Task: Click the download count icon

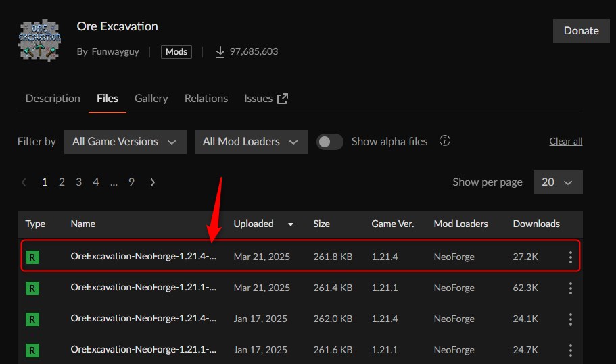Action: tap(220, 52)
